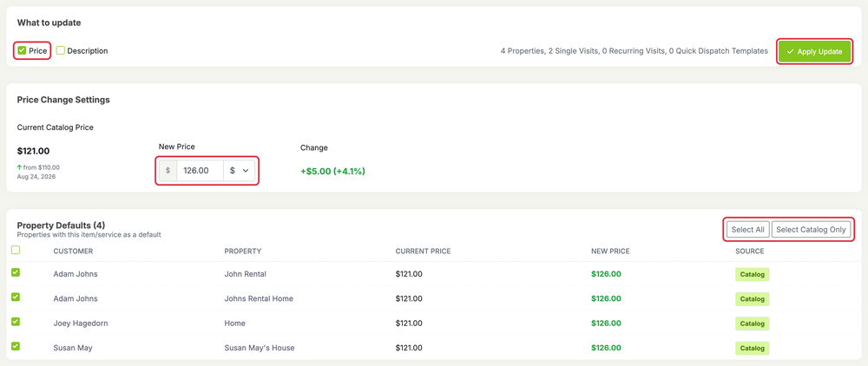The width and height of the screenshot is (868, 366).
Task: Click the Property Defaults (4) heading
Action: tap(61, 225)
